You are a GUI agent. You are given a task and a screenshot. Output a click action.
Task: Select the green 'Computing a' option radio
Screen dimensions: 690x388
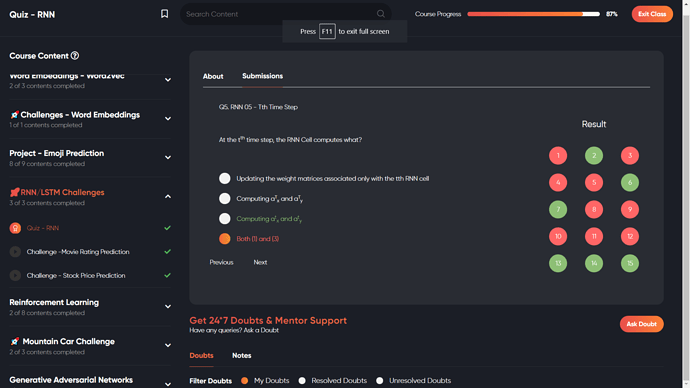point(224,219)
